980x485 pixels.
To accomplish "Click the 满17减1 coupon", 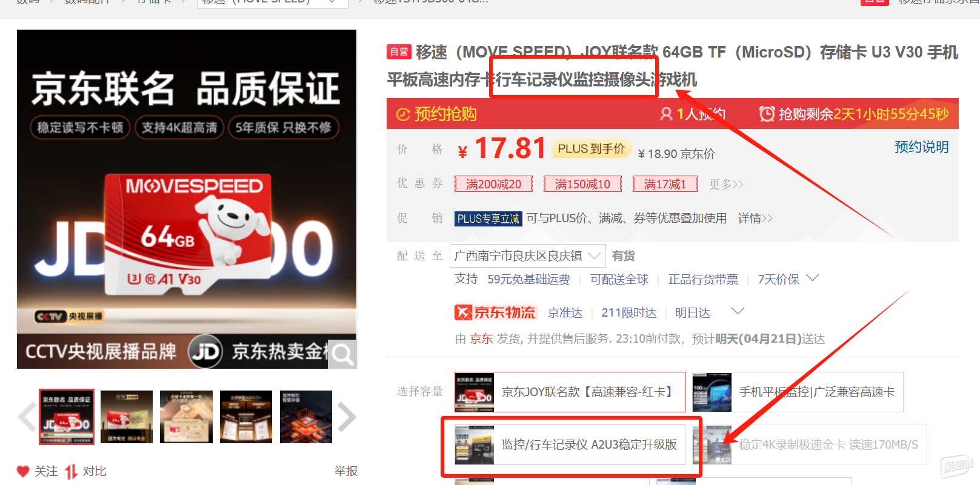I will [x=665, y=184].
